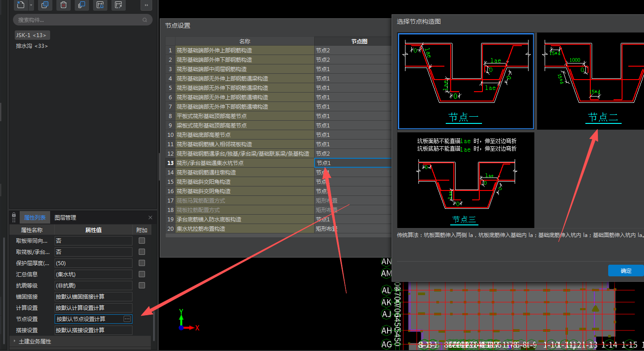Enable the 附加 checkbox for 汇总信息
Image resolution: width=644 pixels, height=351 pixels.
coord(142,274)
